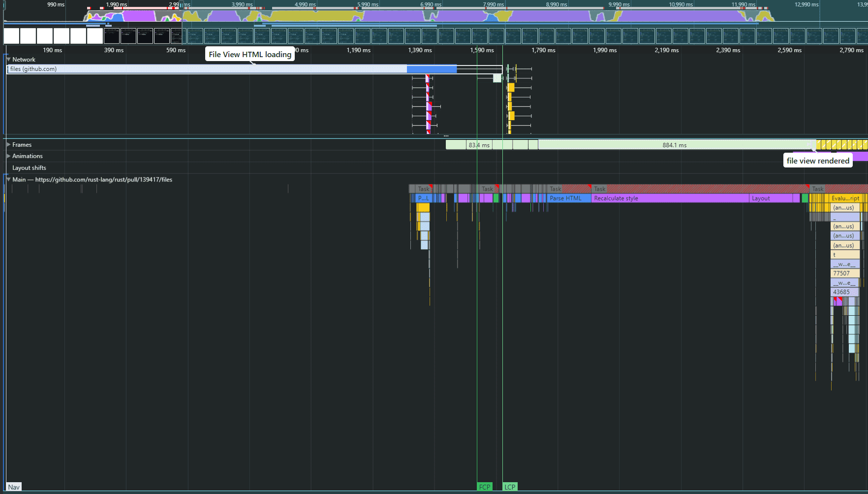Select the Recalculate style event block
The height and width of the screenshot is (494, 868).
pos(669,198)
